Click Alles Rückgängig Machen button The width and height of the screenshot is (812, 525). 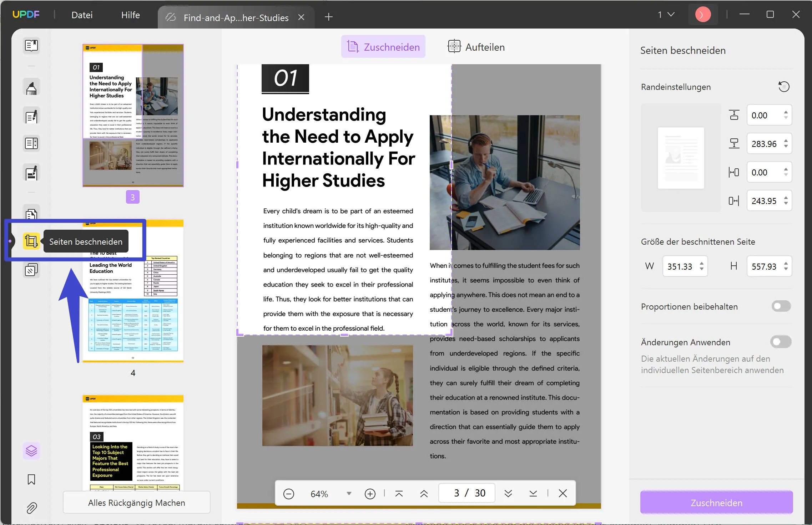coord(136,503)
